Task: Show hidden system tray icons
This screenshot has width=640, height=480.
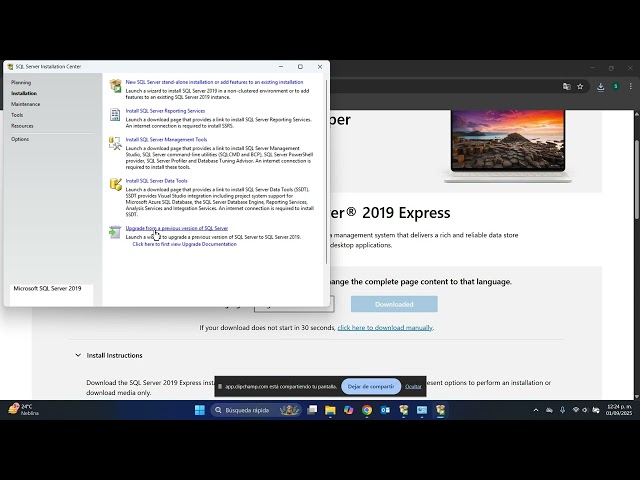Action: [536, 410]
